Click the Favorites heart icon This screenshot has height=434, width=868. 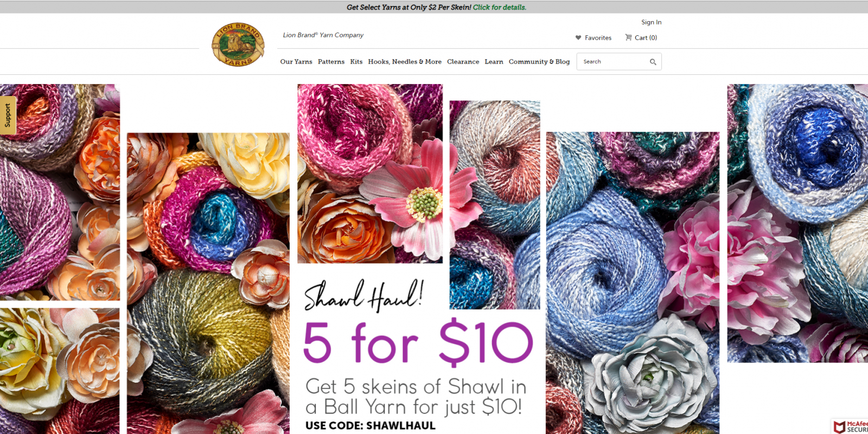click(578, 37)
